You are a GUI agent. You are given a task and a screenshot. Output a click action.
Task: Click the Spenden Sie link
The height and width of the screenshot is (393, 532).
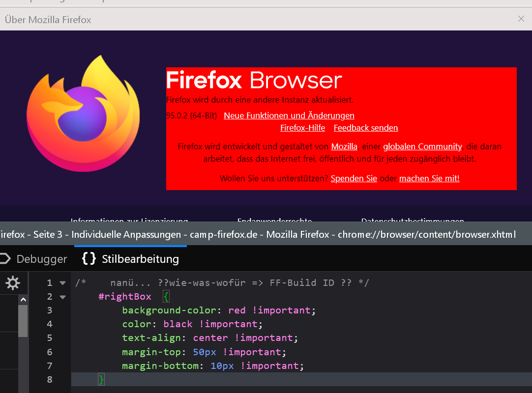pos(354,179)
